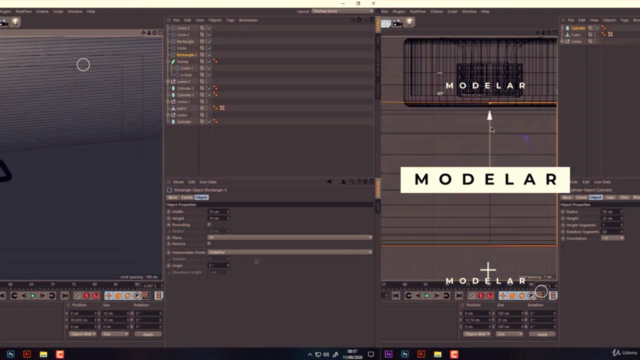Go to end of animation, right window

[459, 296]
